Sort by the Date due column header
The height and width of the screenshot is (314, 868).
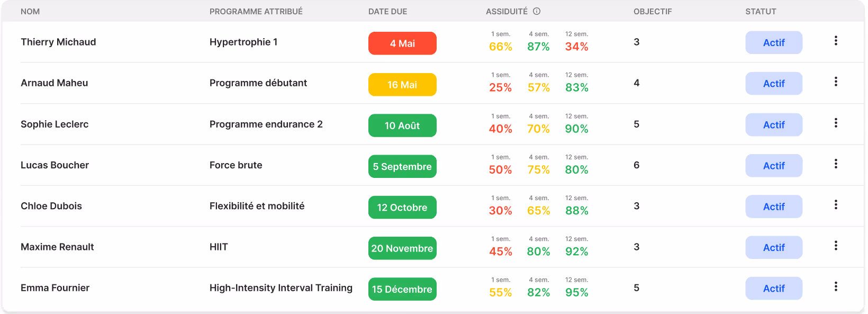coord(387,12)
